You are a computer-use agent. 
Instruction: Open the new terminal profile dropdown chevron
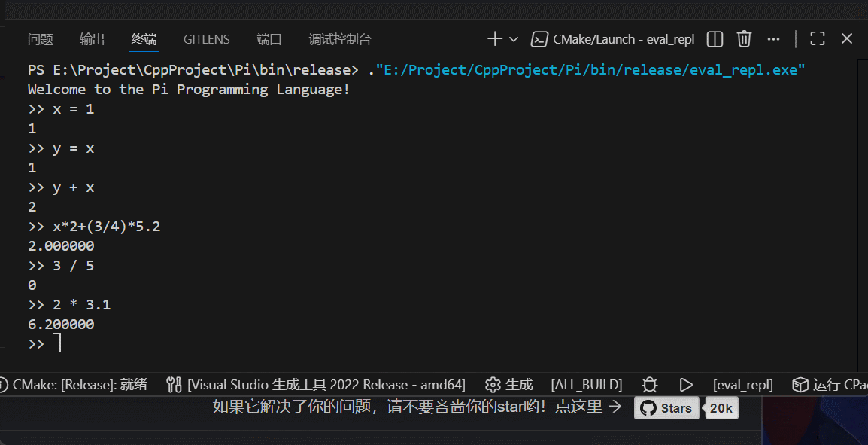click(513, 38)
